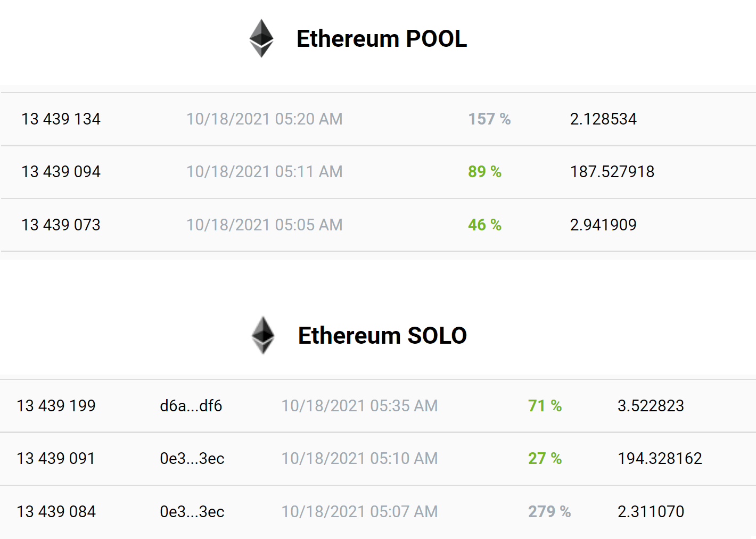
Task: Click the hash d6a...df6
Action: (x=192, y=405)
